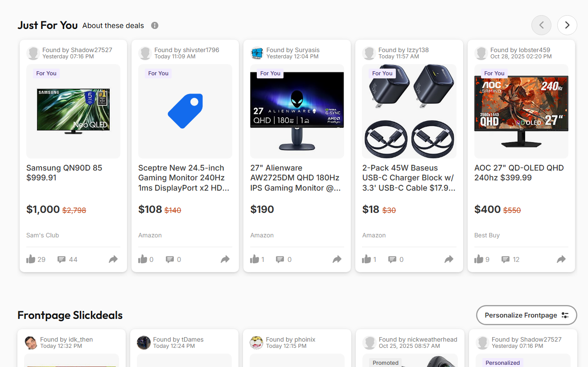Give a thumbs up to the Samsung QN90D deal

tap(32, 259)
